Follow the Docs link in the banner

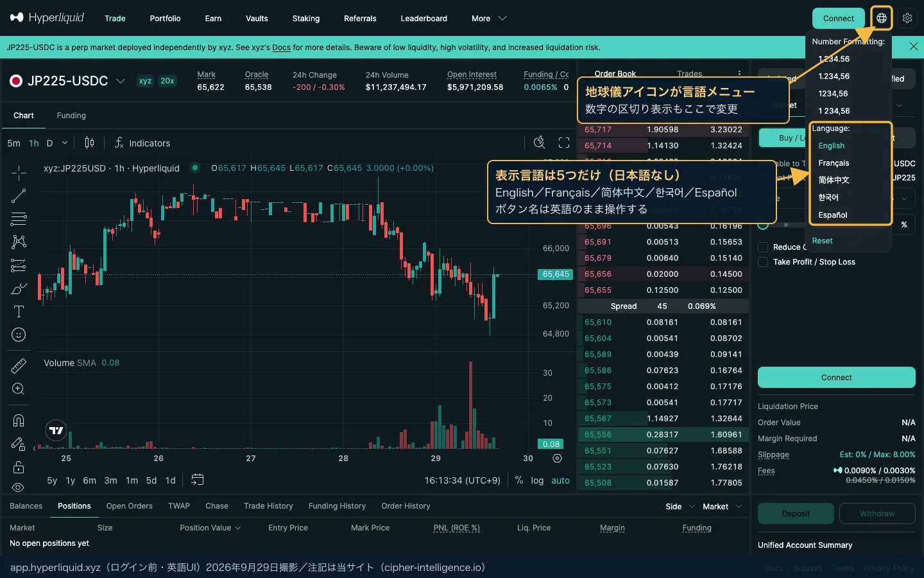click(281, 48)
